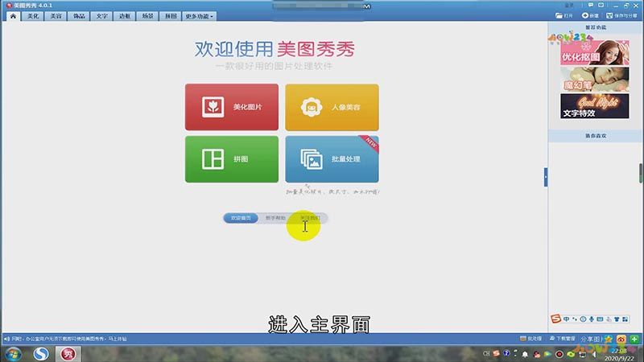The width and height of the screenshot is (644, 362).
Task: Open the 文字 tab
Action: pyautogui.click(x=102, y=16)
